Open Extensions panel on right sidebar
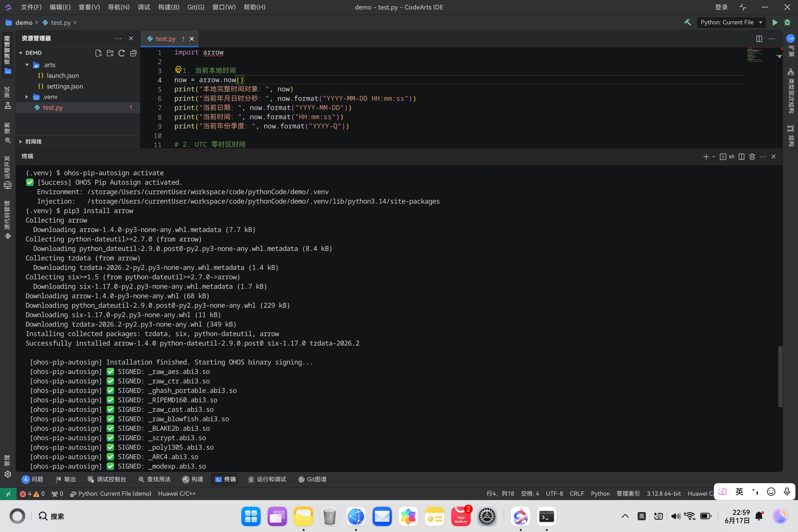The height and width of the screenshot is (532, 798). 791,46
